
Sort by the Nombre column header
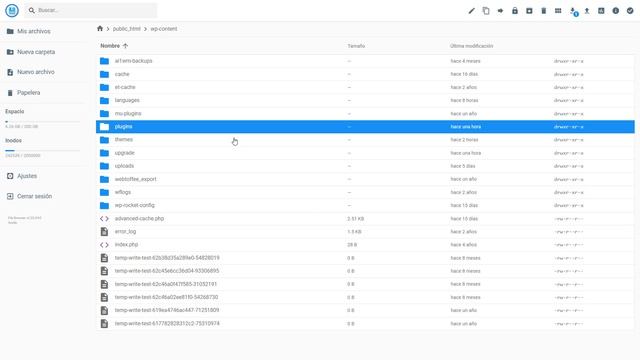pos(110,46)
